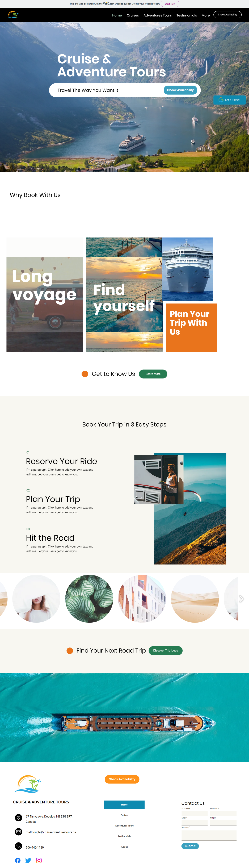Switch to the Testimonials page
This screenshot has width=249, height=868.
pyautogui.click(x=186, y=15)
